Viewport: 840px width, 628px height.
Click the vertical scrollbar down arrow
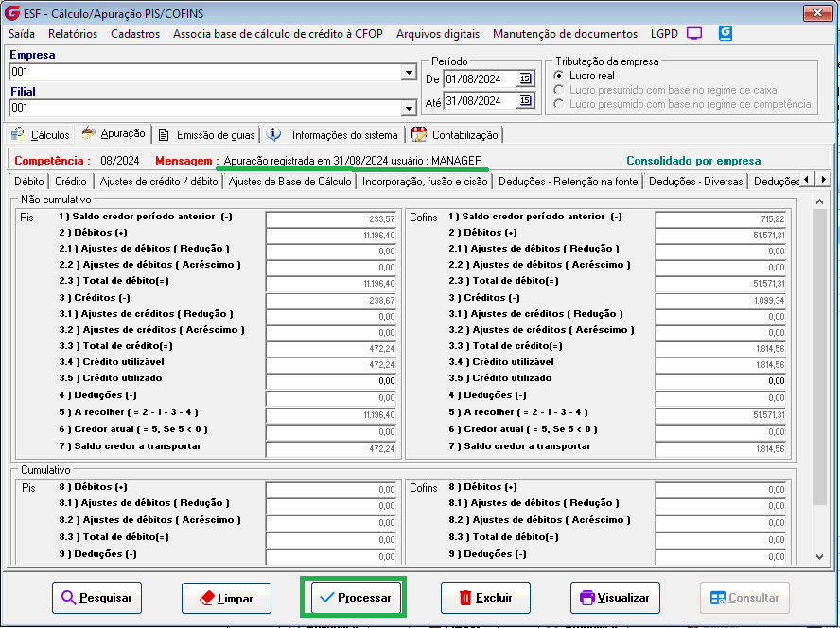click(x=819, y=557)
